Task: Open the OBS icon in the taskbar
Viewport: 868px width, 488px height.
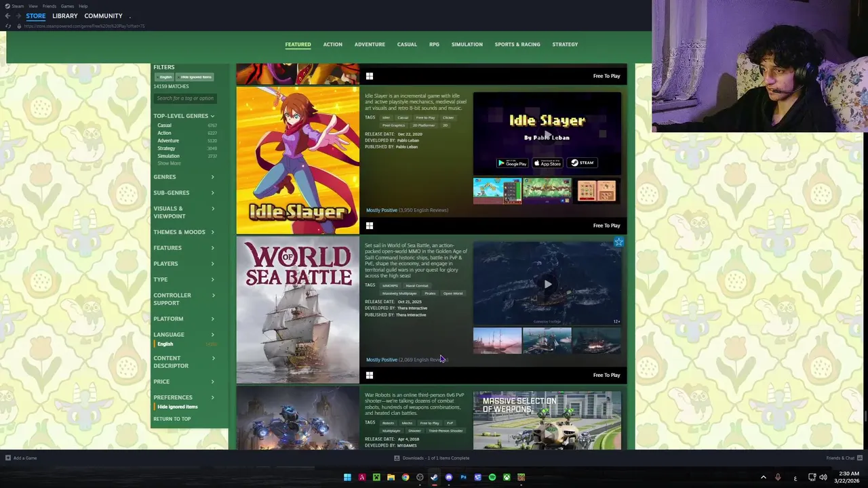Action: [420, 477]
